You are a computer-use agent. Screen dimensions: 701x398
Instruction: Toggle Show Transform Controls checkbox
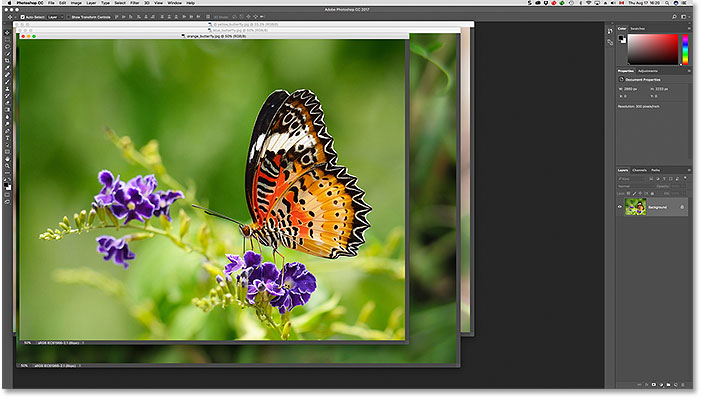click(x=68, y=17)
